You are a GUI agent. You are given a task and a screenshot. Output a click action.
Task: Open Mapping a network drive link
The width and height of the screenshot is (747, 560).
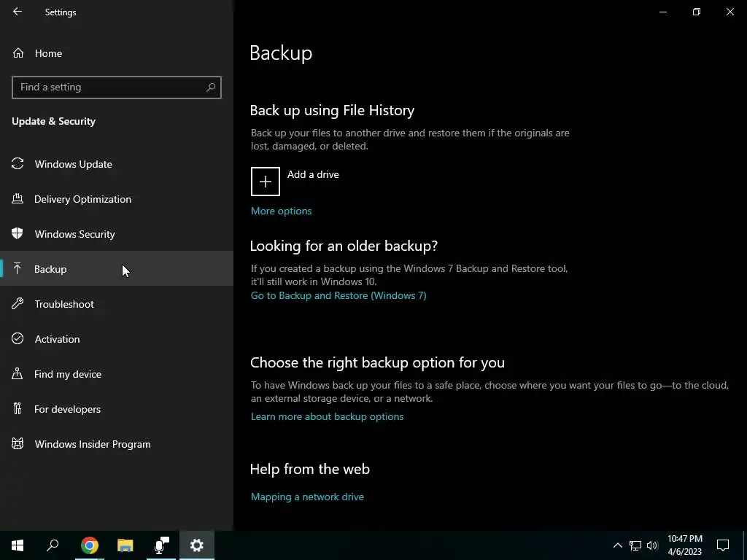click(x=307, y=497)
